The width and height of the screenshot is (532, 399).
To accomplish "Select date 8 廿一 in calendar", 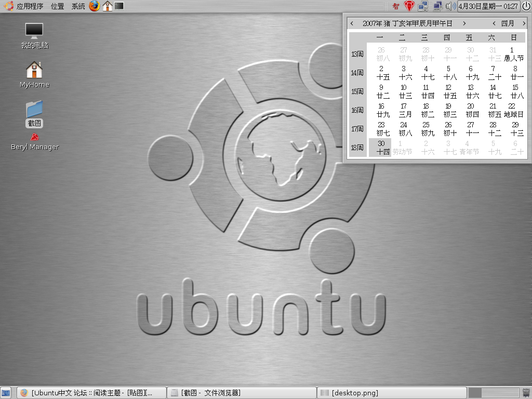I will click(516, 73).
